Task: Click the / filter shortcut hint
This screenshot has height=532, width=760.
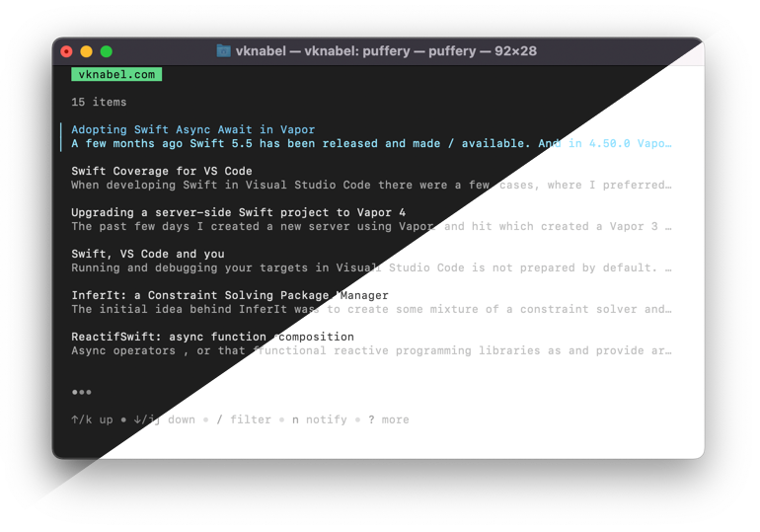Action: (x=244, y=419)
